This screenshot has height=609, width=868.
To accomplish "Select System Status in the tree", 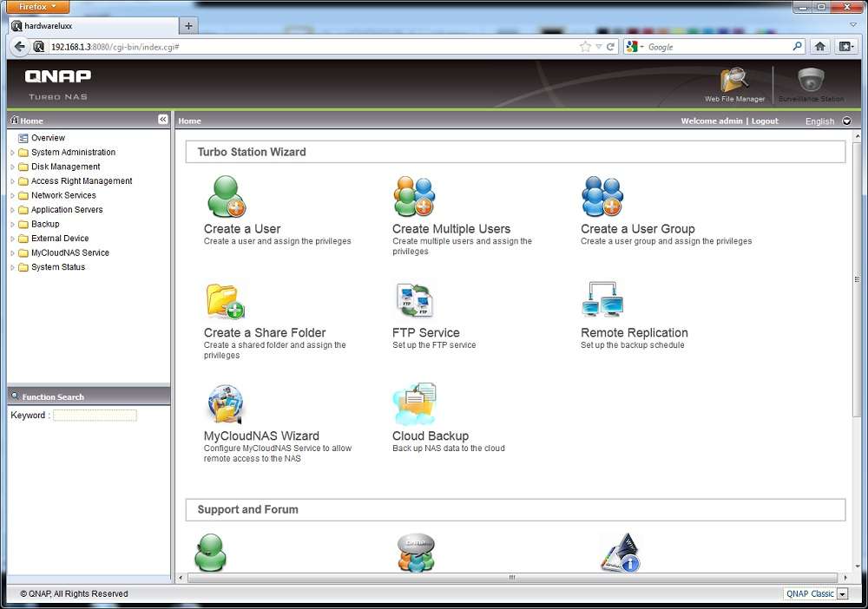I will tap(58, 267).
